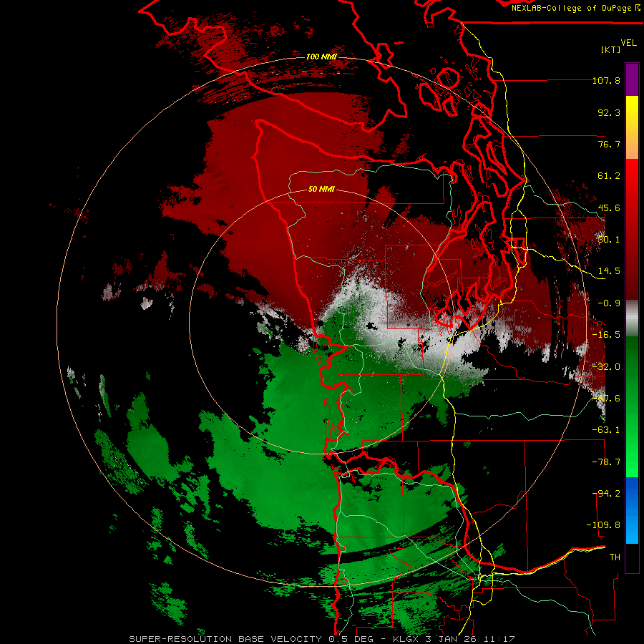Viewport: 644px width, 644px height.
Task: Pick the yellow-orange segment of velocity color bar
Action: pyautogui.click(x=632, y=127)
